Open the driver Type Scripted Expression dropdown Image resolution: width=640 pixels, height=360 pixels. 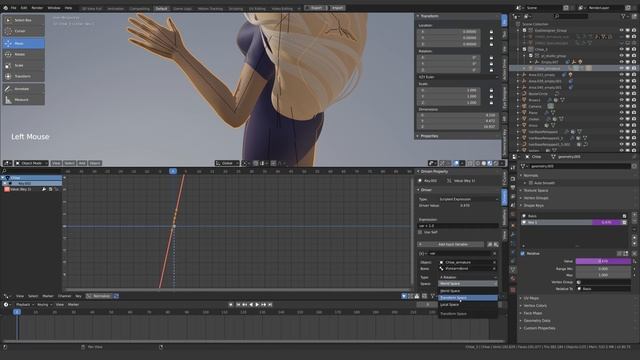click(468, 199)
